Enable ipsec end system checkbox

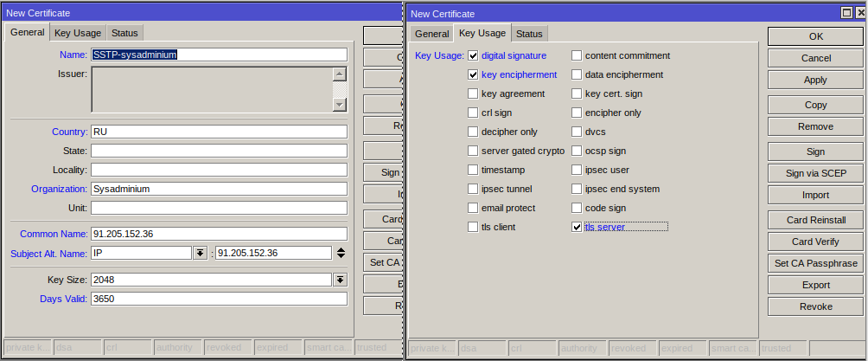(577, 189)
